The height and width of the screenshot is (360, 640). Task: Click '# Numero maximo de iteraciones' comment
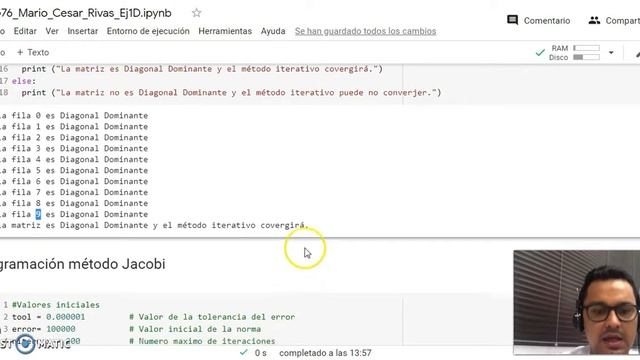[x=202, y=341]
